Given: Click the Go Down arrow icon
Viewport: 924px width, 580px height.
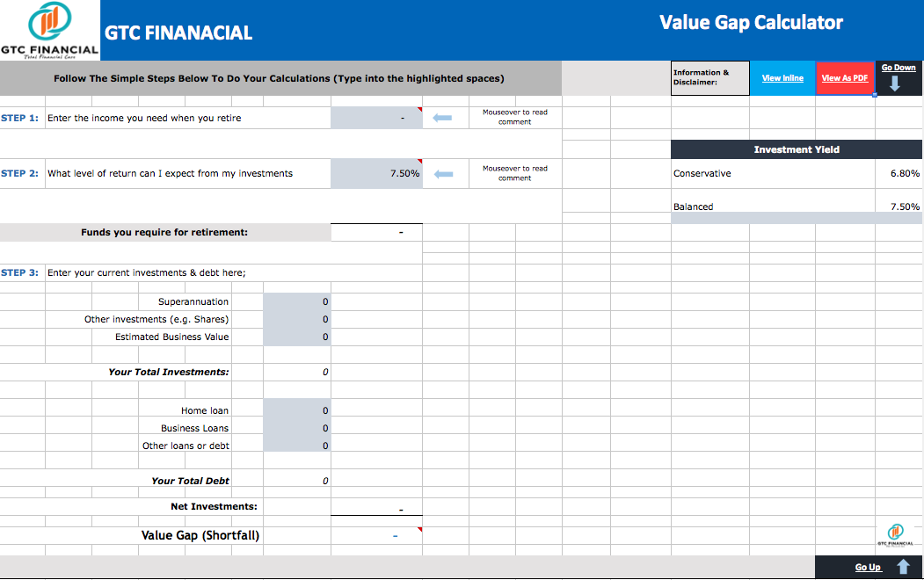Looking at the screenshot, I should coord(894,84).
